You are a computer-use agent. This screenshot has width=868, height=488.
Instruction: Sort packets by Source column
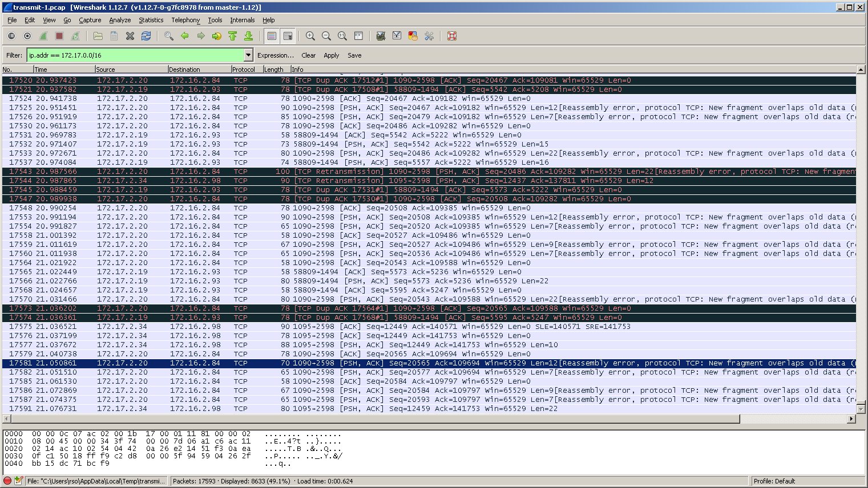(131, 70)
